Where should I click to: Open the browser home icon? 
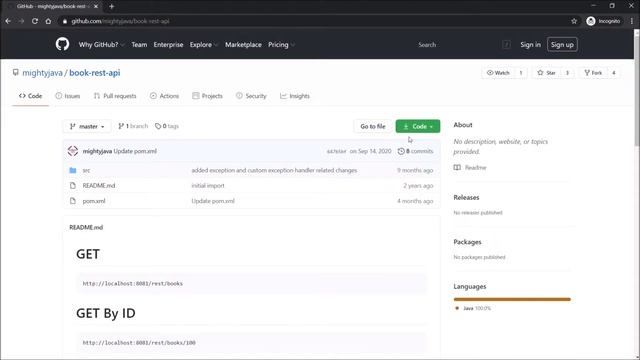(x=48, y=21)
